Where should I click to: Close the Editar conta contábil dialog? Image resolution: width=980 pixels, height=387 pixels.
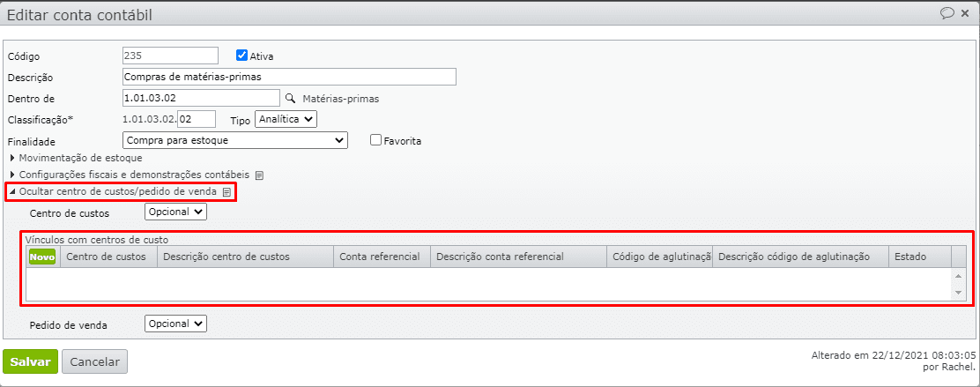tap(965, 13)
